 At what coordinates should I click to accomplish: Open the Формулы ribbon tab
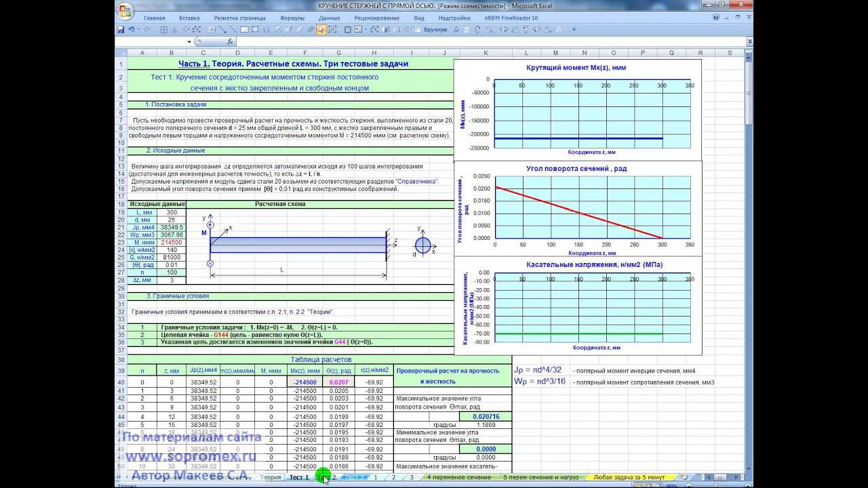[x=292, y=18]
